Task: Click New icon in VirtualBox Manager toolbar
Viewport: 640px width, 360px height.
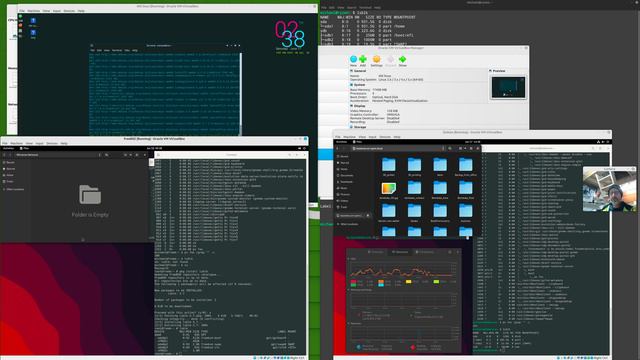Action: click(x=353, y=59)
